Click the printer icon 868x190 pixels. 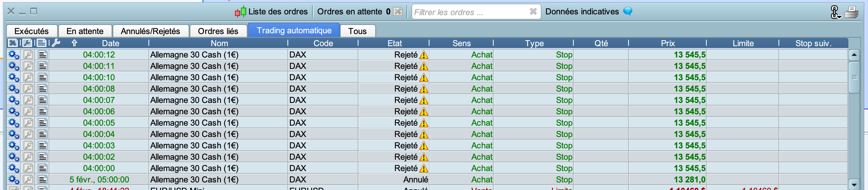click(851, 12)
